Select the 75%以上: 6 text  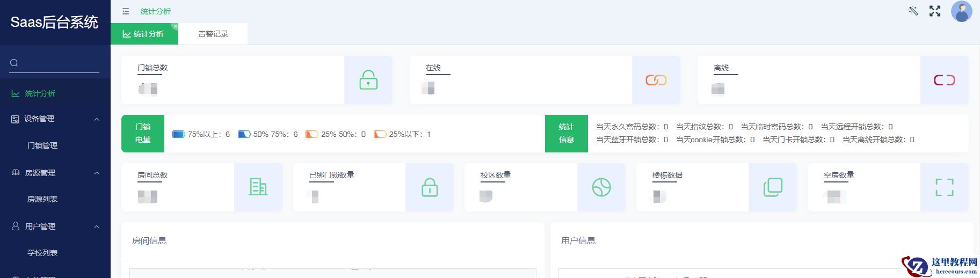click(209, 134)
